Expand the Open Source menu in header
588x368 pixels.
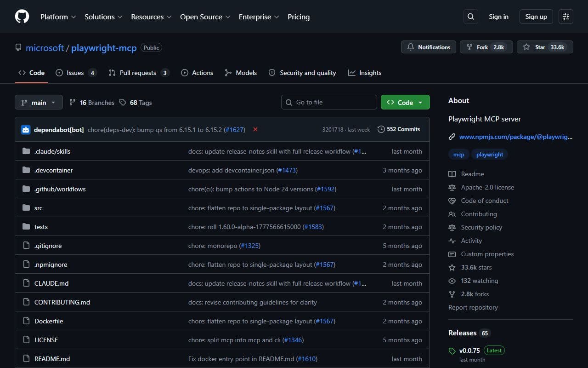click(x=205, y=17)
